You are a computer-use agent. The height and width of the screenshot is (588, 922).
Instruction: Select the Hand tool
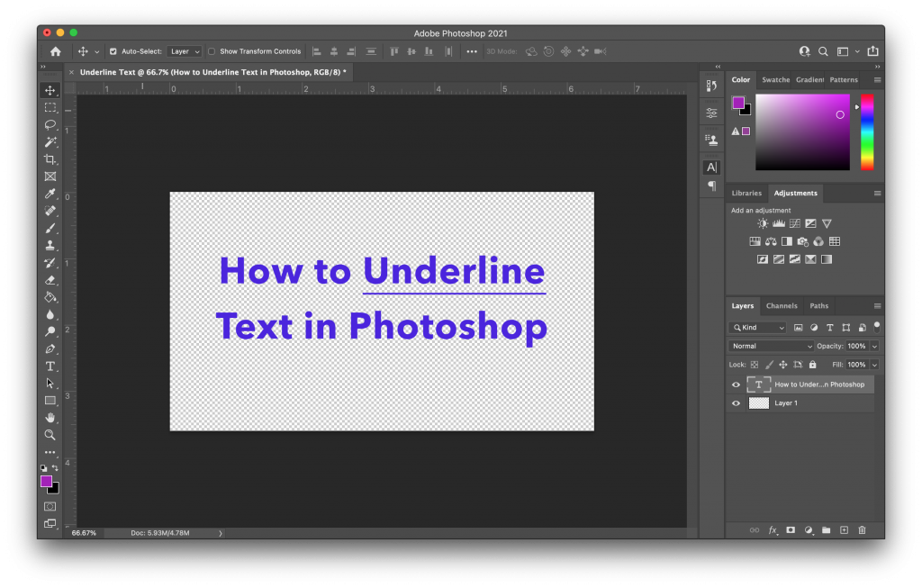pyautogui.click(x=50, y=418)
